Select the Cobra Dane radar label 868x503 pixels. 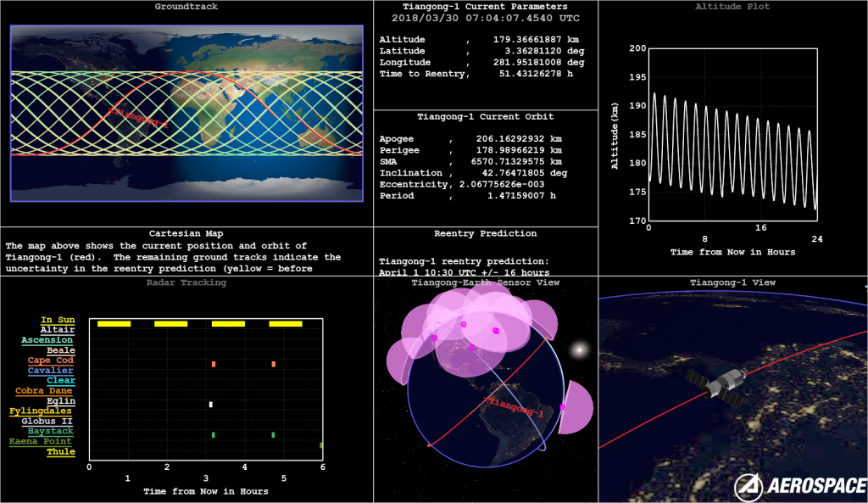46,391
